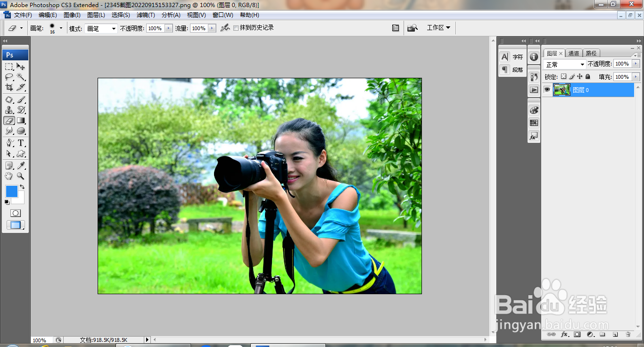644x347 pixels.
Task: Open the 图像(I) menu
Action: [x=72, y=15]
